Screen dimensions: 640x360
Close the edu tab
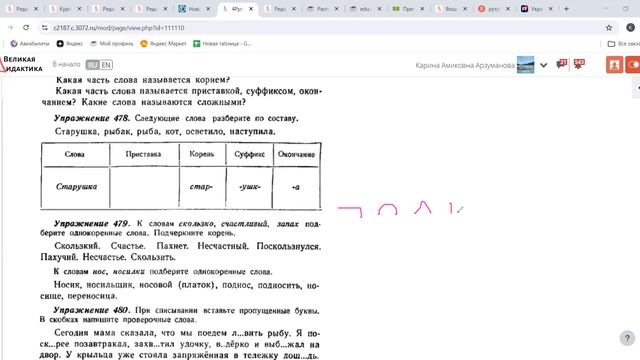379,9
